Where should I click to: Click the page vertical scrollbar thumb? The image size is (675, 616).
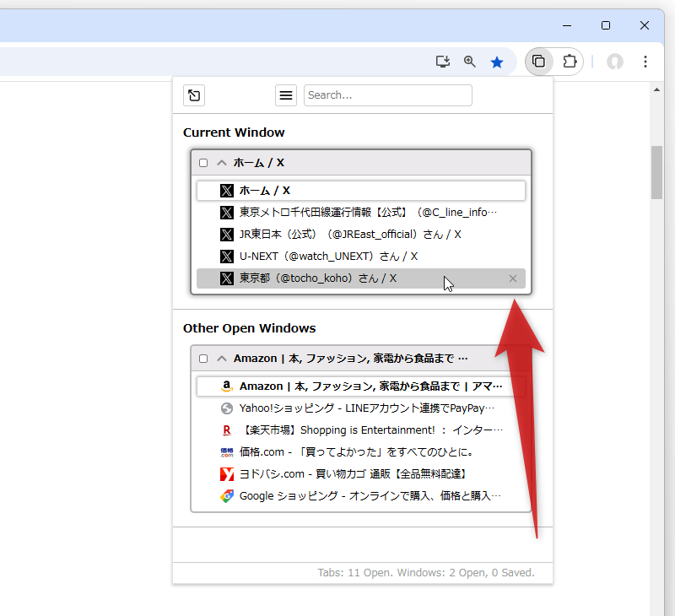pyautogui.click(x=656, y=173)
